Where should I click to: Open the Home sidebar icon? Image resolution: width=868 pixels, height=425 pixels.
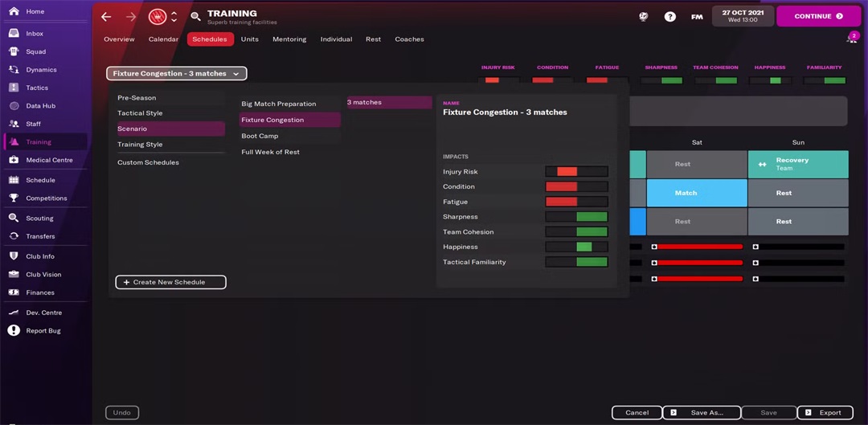point(14,11)
